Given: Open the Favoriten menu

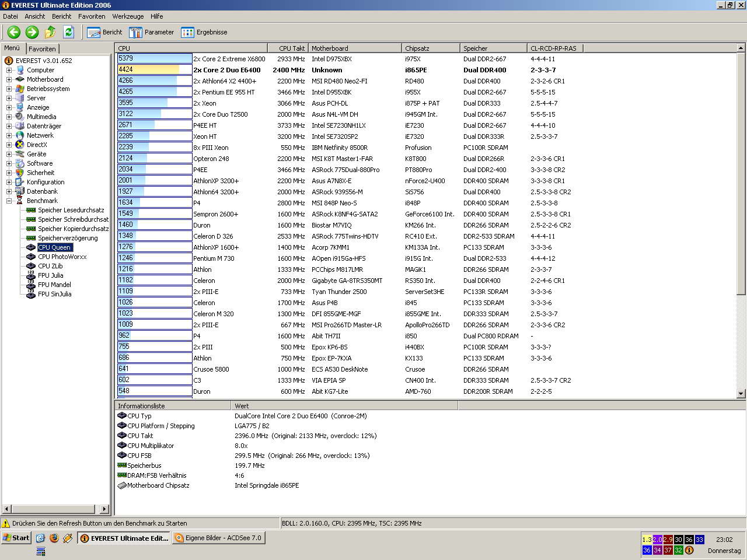Looking at the screenshot, I should [92, 16].
